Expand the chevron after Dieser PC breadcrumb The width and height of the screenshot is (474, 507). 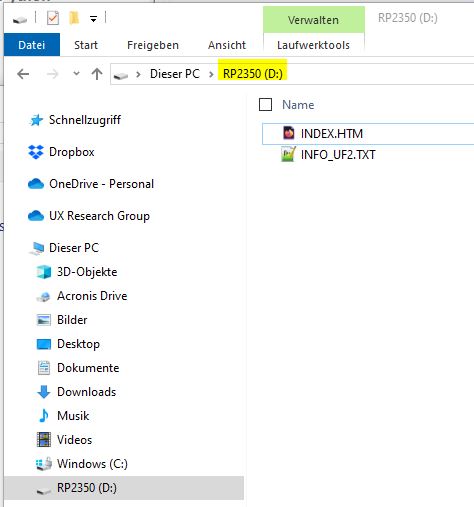pos(211,74)
